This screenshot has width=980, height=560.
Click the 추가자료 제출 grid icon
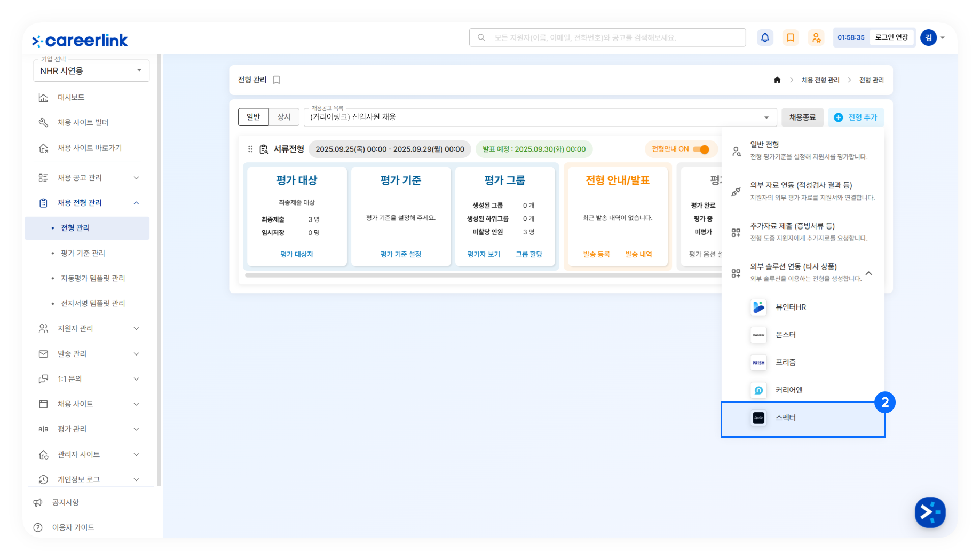point(736,233)
